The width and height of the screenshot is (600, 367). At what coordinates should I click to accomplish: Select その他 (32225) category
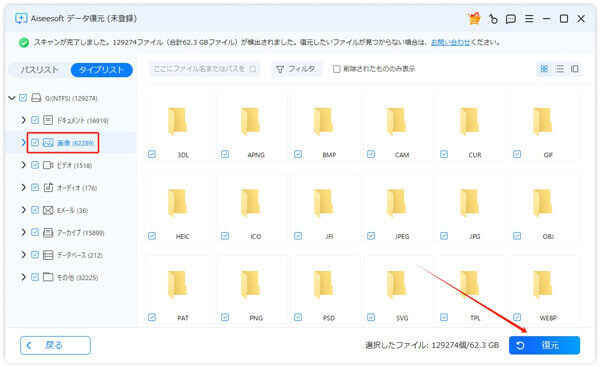coord(77,278)
